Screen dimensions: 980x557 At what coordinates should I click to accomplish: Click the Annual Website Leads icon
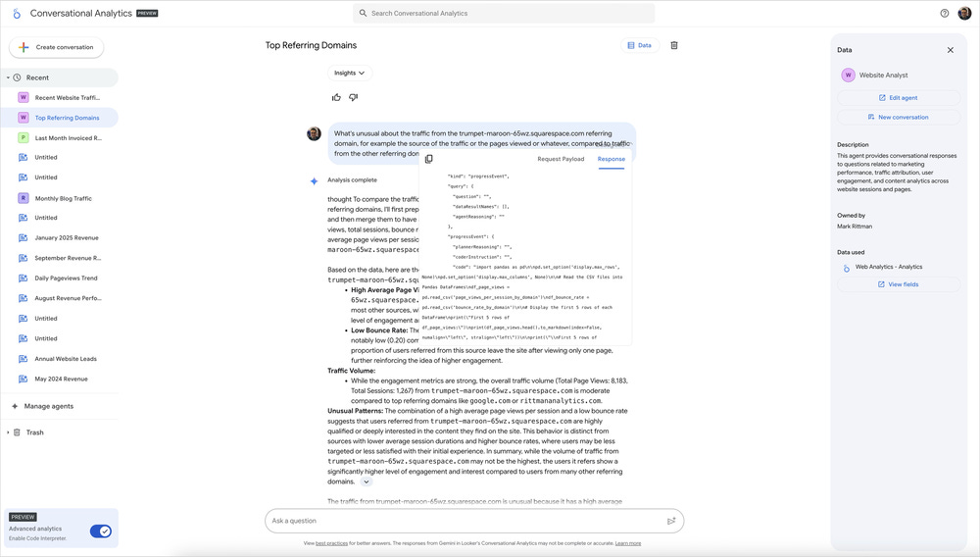pos(24,359)
